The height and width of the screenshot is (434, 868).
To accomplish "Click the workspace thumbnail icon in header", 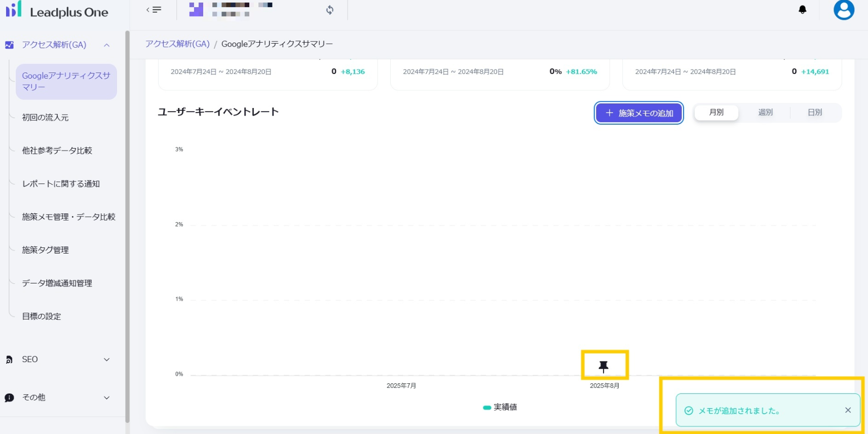I will pos(196,9).
